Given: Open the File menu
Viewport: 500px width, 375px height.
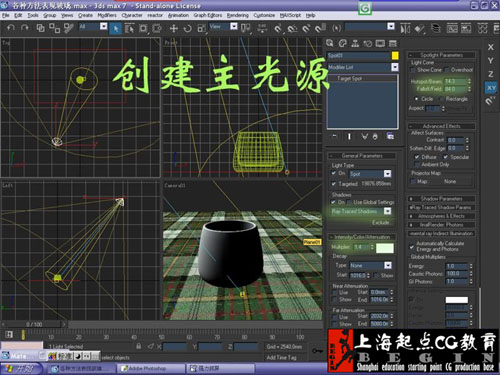Looking at the screenshot, I should tap(6, 15).
